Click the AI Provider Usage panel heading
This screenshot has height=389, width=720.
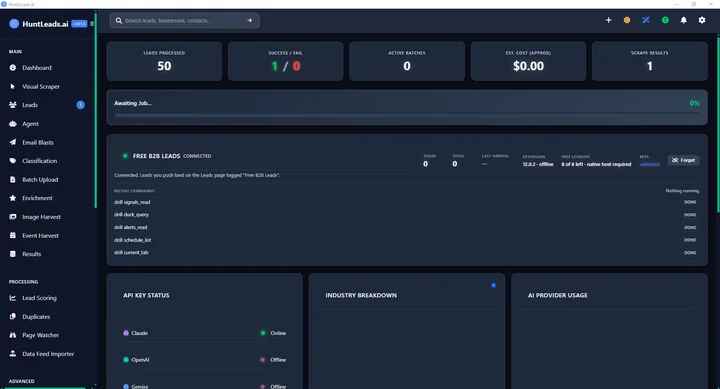(x=557, y=295)
